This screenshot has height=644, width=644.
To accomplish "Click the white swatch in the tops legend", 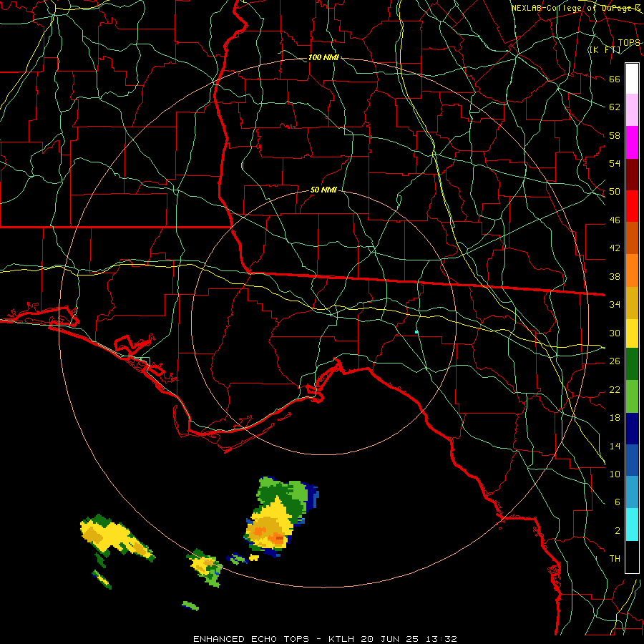I will 632,79.
